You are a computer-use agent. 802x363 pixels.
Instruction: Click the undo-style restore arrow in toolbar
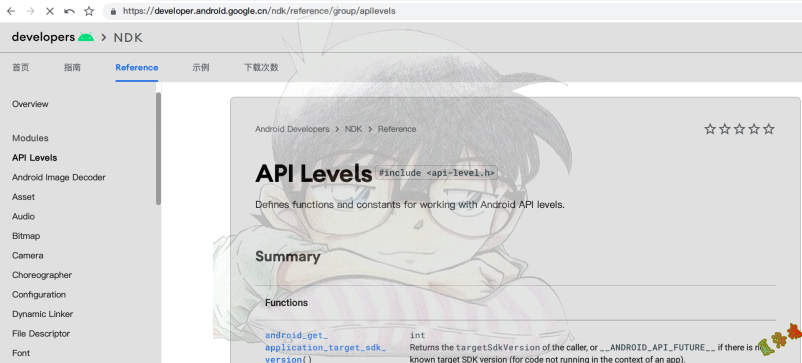(69, 11)
